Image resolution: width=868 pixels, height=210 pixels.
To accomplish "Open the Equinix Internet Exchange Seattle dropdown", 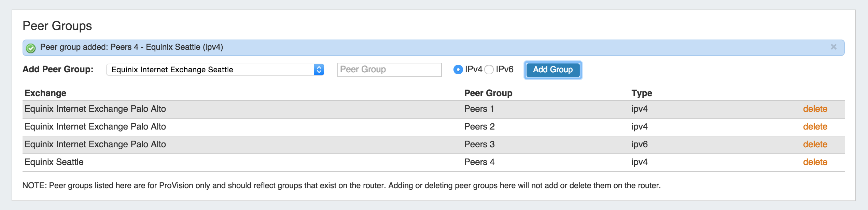I will point(215,70).
